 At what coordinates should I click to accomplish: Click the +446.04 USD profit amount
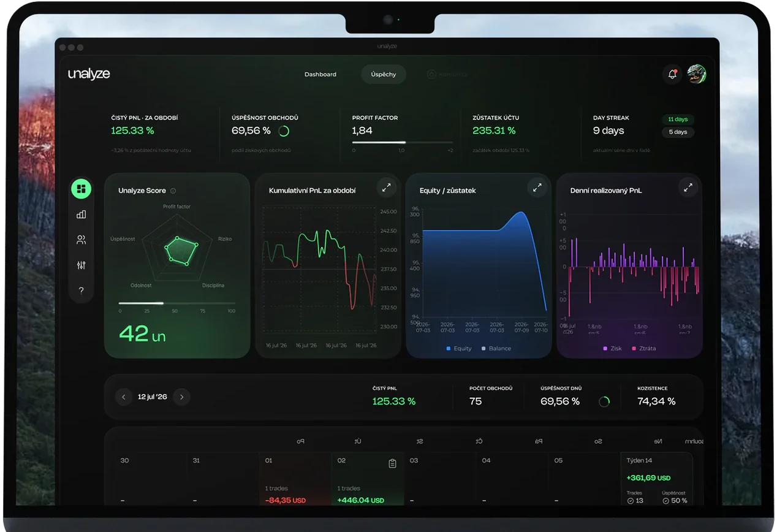tap(361, 500)
